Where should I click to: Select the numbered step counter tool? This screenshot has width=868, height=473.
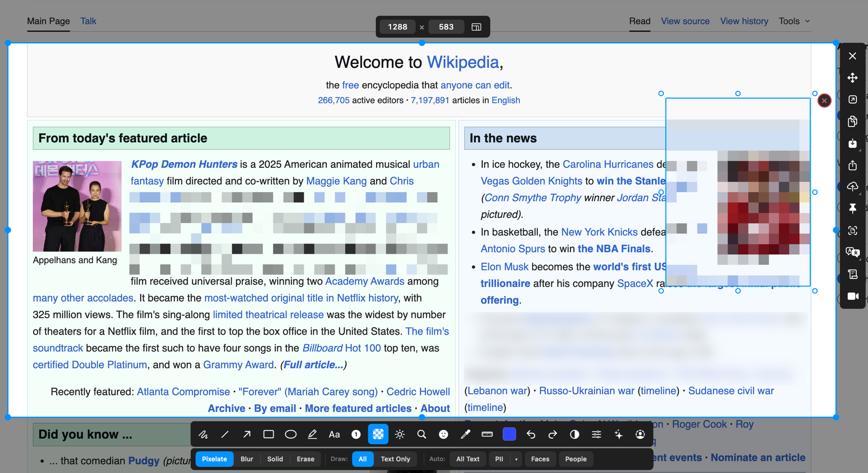click(356, 434)
